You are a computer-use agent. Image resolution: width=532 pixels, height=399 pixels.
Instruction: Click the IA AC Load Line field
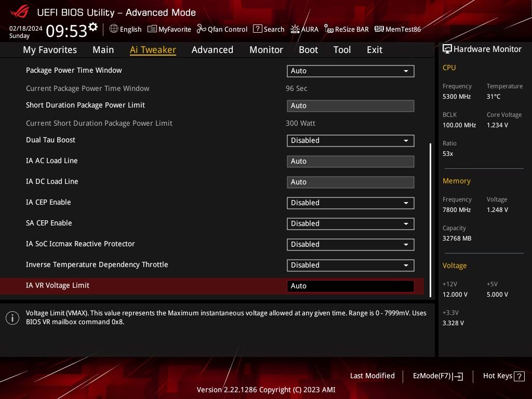351,162
